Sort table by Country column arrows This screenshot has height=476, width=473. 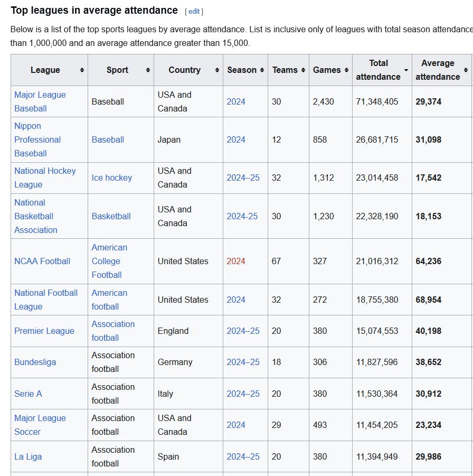tap(217, 70)
